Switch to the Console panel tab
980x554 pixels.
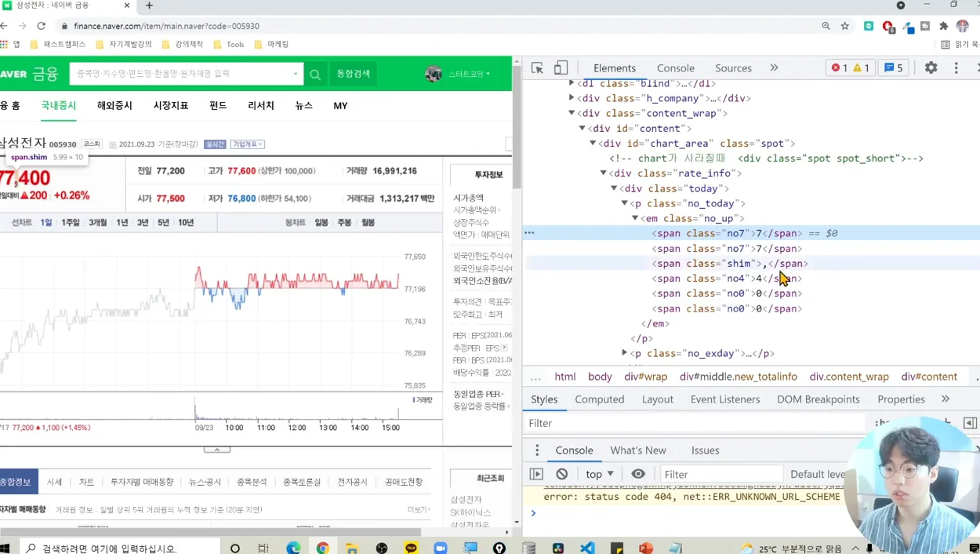[x=676, y=68]
